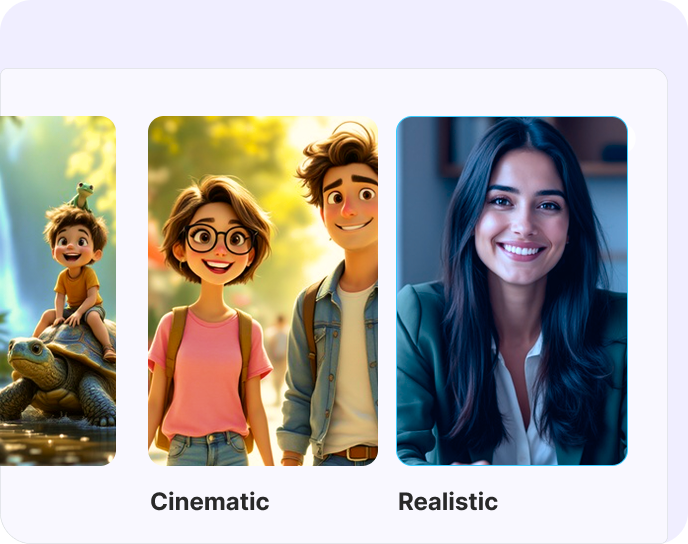This screenshot has height=544, width=688.
Task: Click the cartoon girl's jeans waistband
Action: click(206, 439)
